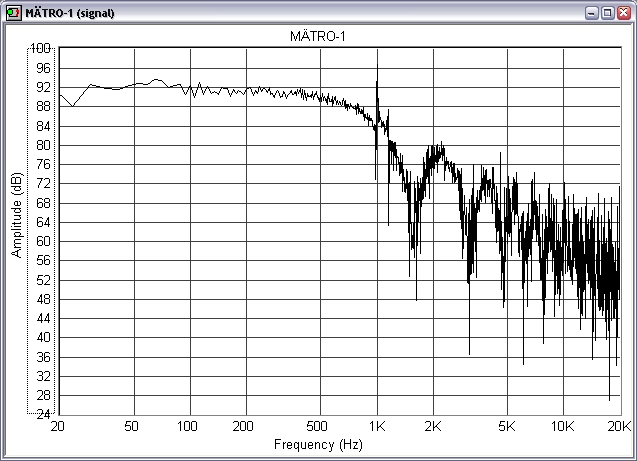Screen dimensions: 637x461
Task: Click the Amplitude (dB) axis label
Action: 17,215
